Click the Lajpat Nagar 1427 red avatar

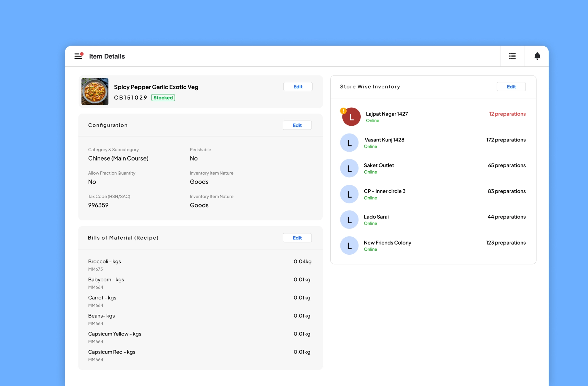click(x=352, y=117)
